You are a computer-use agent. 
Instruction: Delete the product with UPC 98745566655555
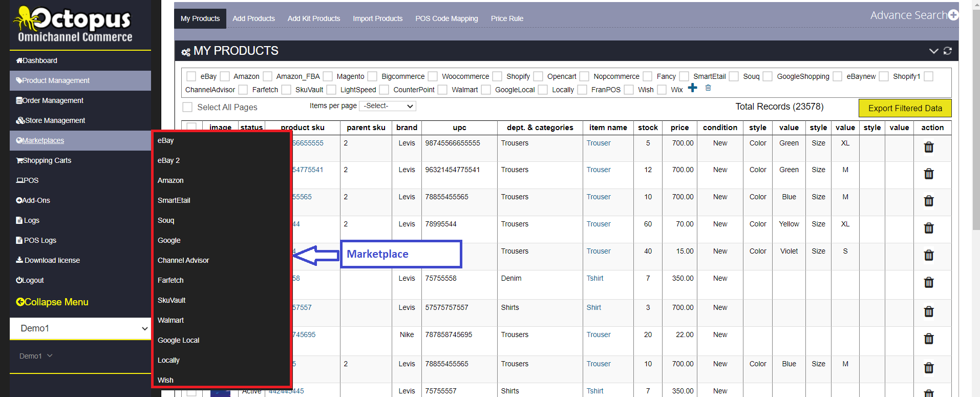(928, 148)
